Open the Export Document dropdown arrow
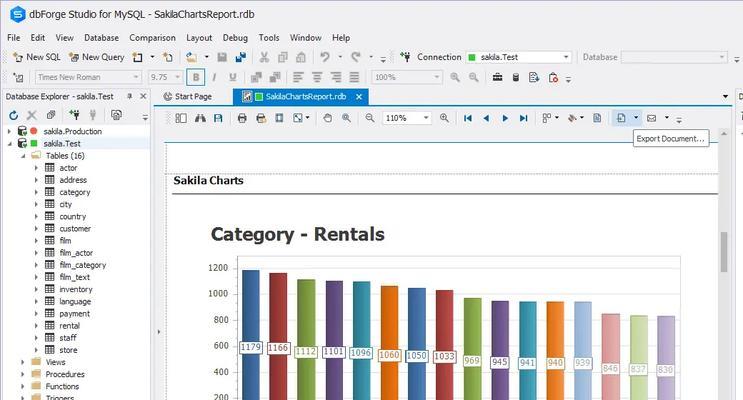The width and height of the screenshot is (743, 400). click(636, 118)
